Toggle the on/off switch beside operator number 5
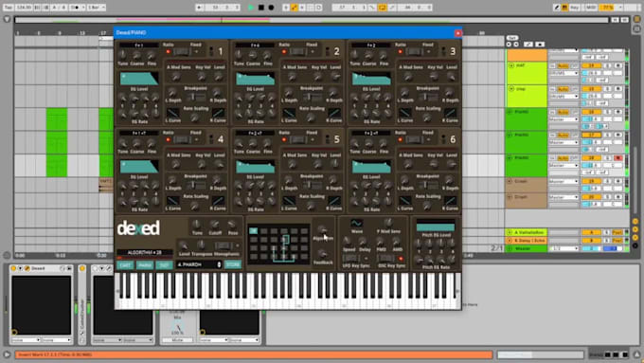This screenshot has width=644, height=363. pos(328,139)
